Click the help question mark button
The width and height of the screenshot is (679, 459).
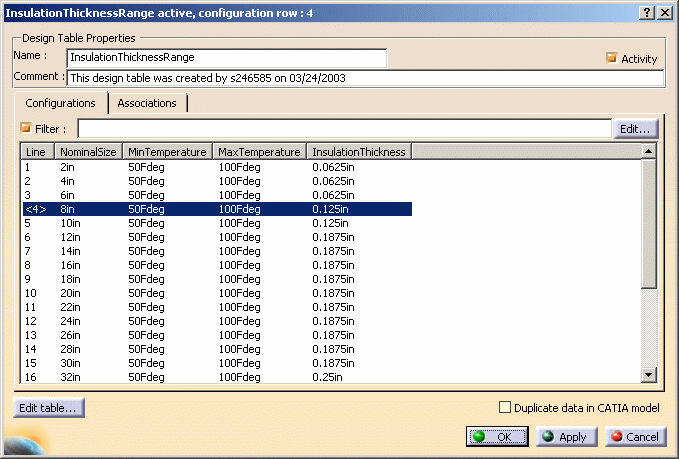(x=647, y=13)
